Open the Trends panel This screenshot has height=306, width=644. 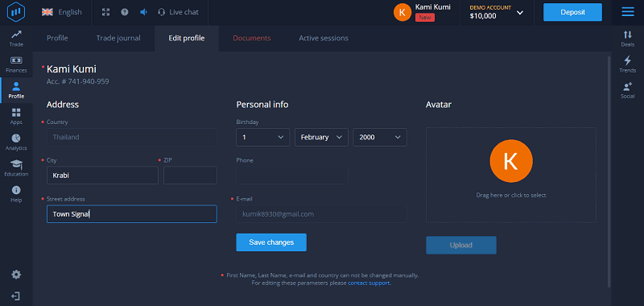click(x=628, y=64)
